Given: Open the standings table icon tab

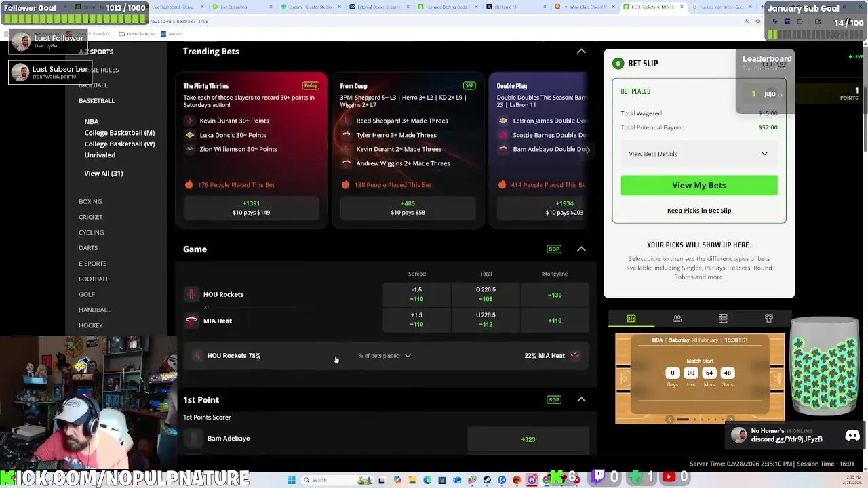Looking at the screenshot, I should coord(723,319).
